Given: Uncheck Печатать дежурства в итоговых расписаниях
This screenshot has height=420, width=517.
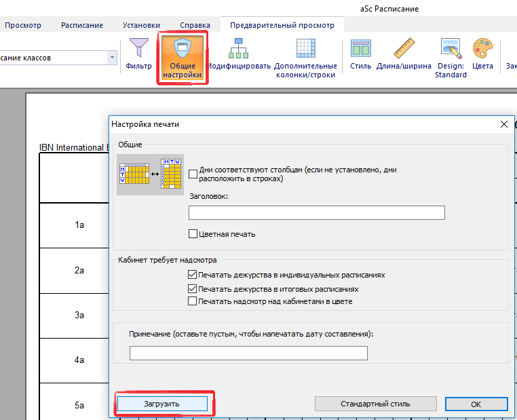Looking at the screenshot, I should (193, 288).
